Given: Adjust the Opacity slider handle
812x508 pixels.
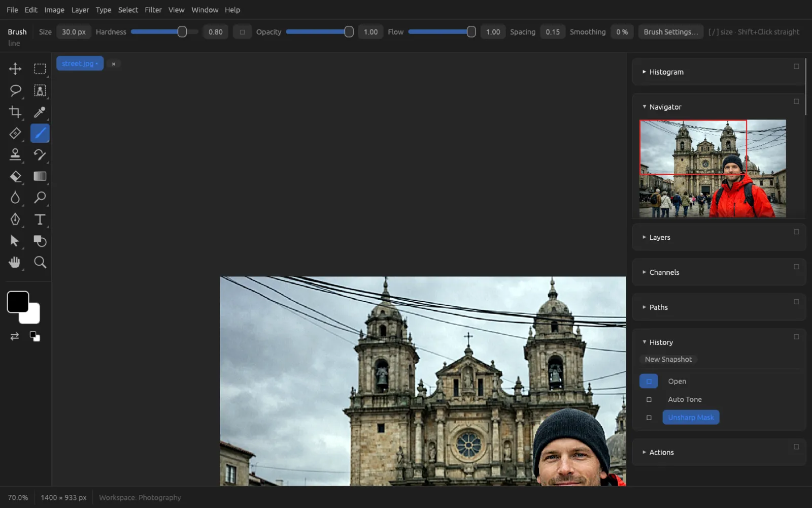Looking at the screenshot, I should point(349,32).
